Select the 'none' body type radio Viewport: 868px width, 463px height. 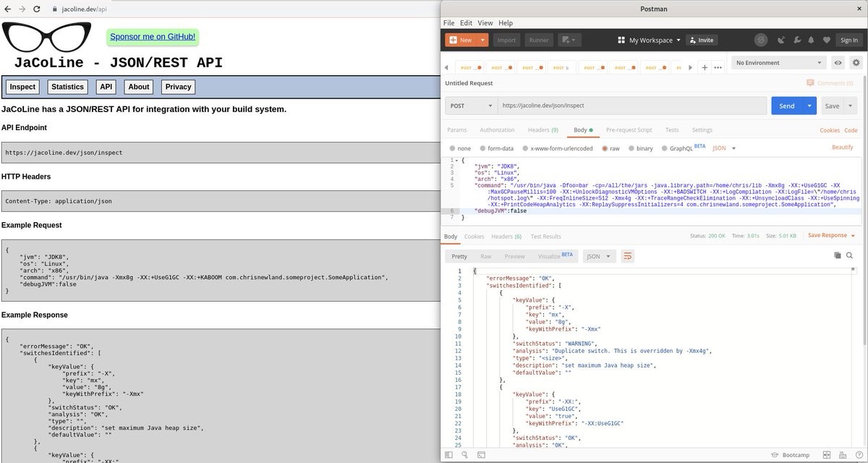click(x=452, y=148)
